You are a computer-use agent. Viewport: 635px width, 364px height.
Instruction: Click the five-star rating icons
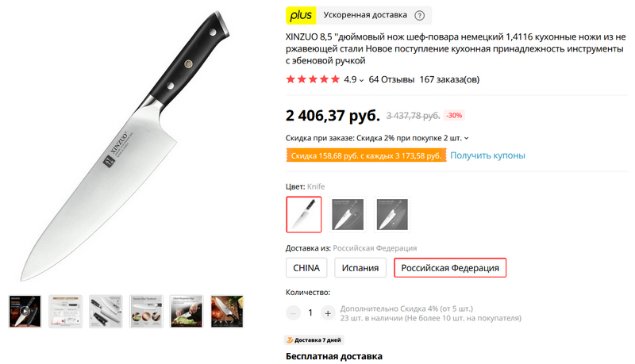(313, 79)
